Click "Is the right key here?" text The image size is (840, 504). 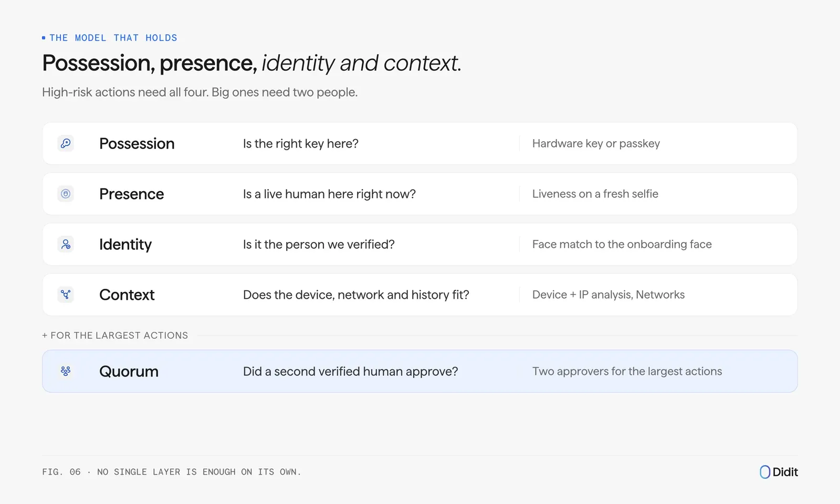pyautogui.click(x=301, y=144)
